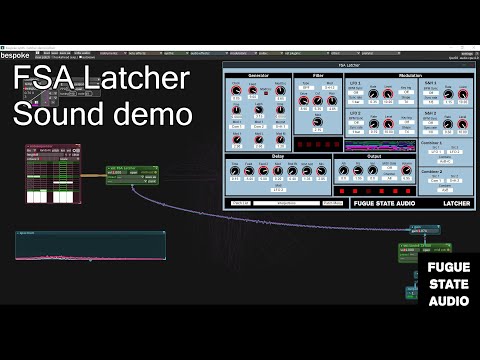This screenshot has height=360, width=480.
Task: Click the S&H 1 Level knob
Action: [463, 94]
